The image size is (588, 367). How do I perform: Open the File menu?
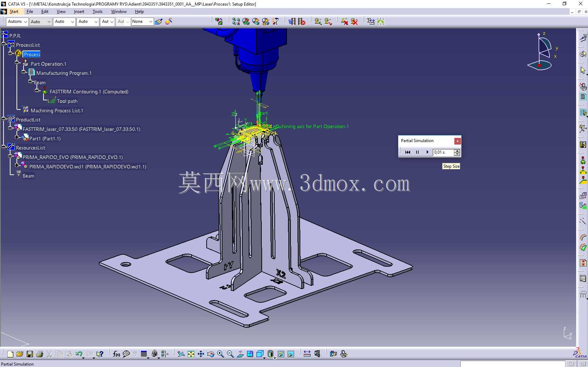30,12
